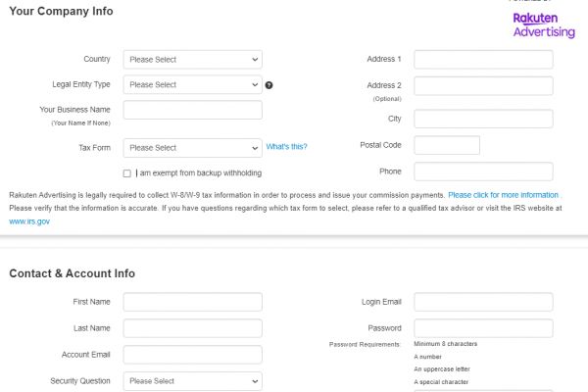Click the Legal Entity Type help icon

click(x=269, y=85)
